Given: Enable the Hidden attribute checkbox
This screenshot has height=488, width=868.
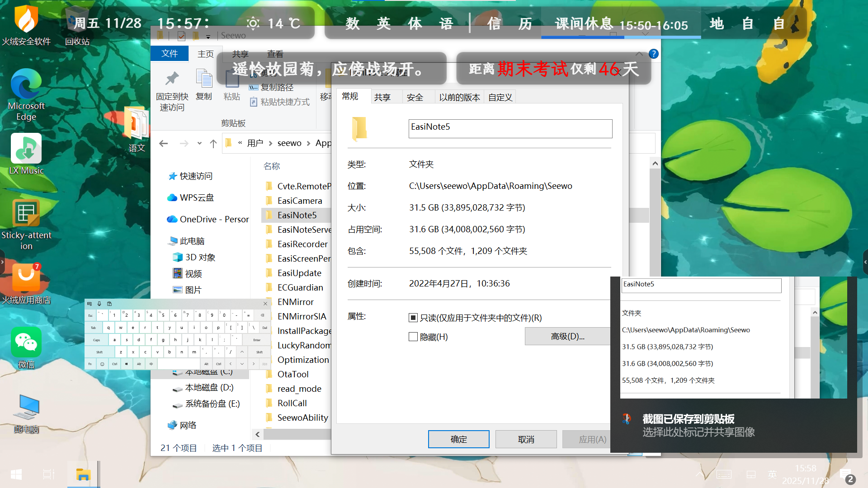Looking at the screenshot, I should point(413,337).
